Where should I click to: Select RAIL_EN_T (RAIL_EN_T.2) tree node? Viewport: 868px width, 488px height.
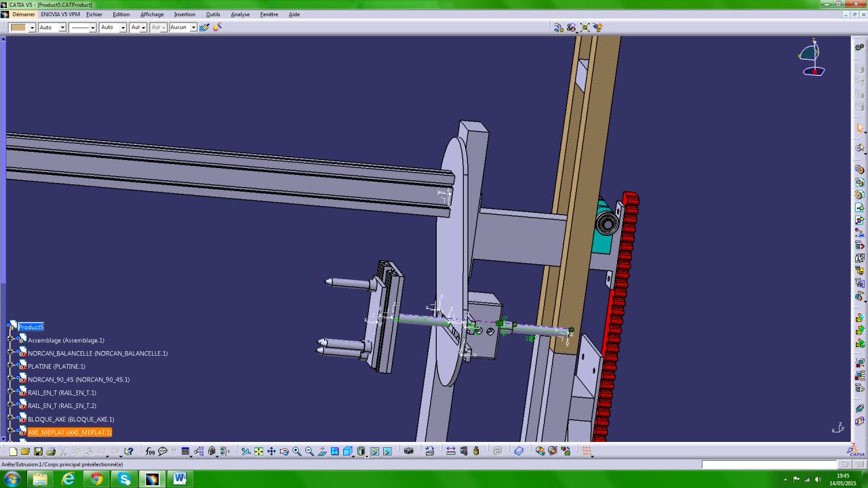(62, 406)
